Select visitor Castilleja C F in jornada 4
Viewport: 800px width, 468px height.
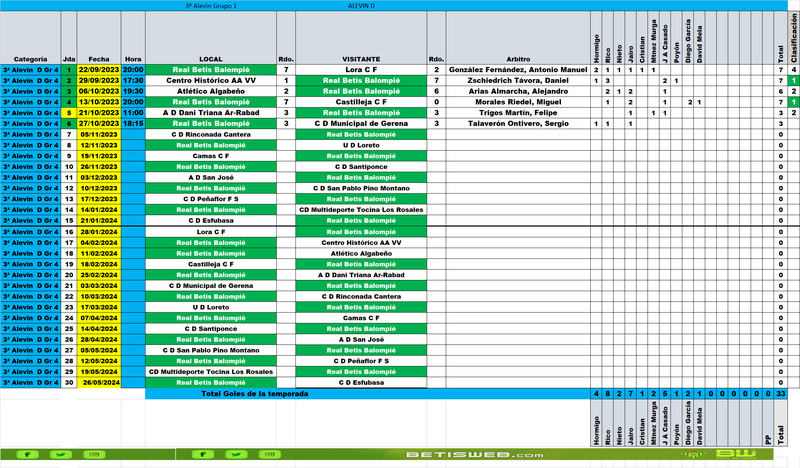click(361, 102)
